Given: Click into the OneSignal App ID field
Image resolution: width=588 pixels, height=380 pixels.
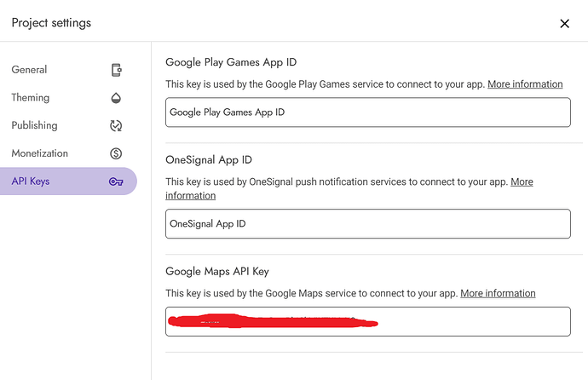Looking at the screenshot, I should coord(367,224).
